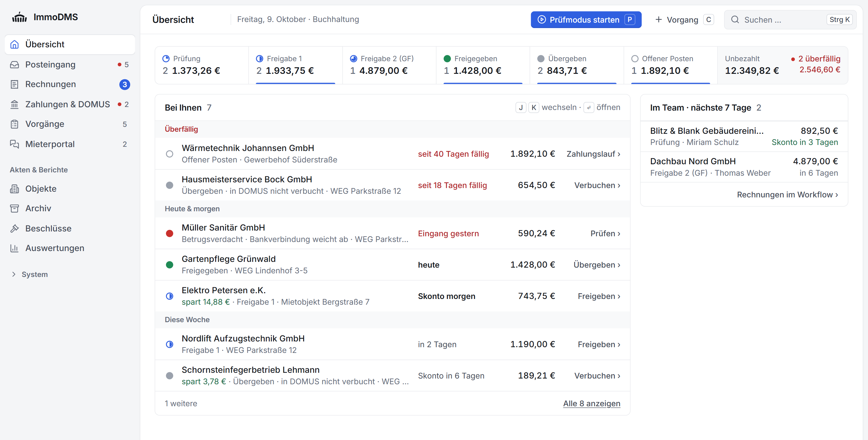Image resolution: width=868 pixels, height=440 pixels.
Task: Select the Freigegeben status tab
Action: coord(483,65)
